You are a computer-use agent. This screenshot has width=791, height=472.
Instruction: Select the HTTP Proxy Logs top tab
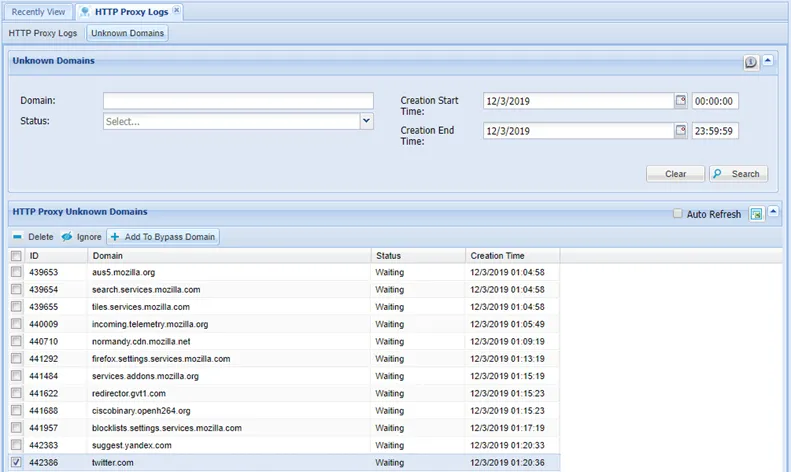[130, 12]
